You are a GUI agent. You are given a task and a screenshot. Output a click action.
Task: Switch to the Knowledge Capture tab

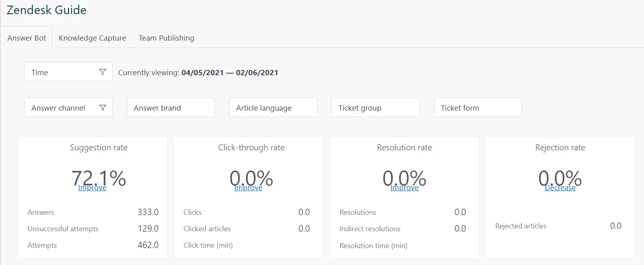92,38
